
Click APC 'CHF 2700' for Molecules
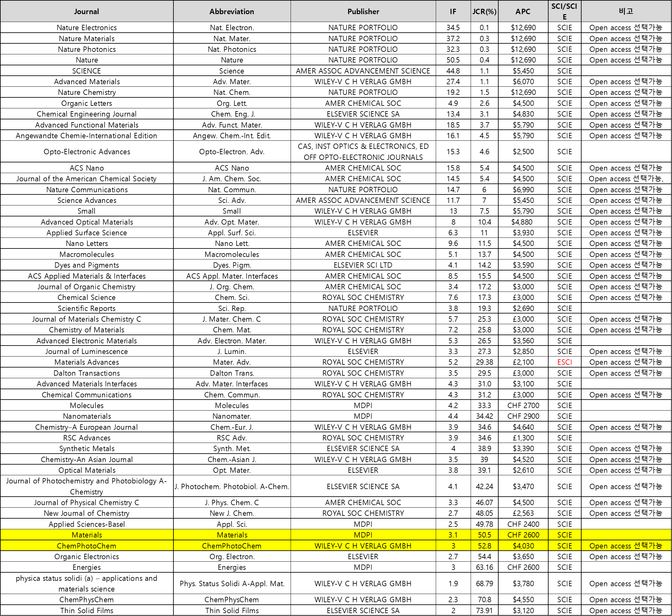pos(523,405)
